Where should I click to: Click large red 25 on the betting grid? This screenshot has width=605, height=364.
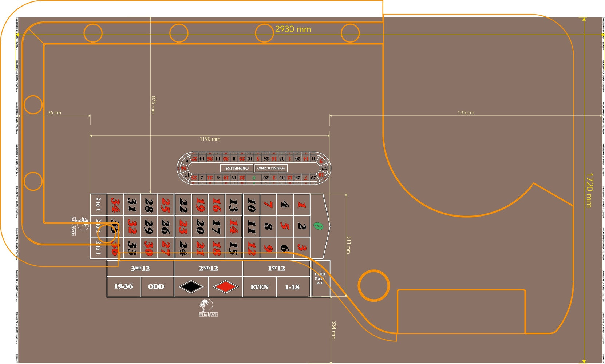(x=166, y=205)
